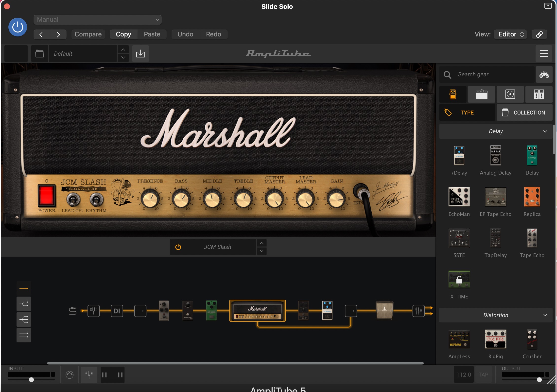Adjust the OUTPUT level slider
This screenshot has height=392, width=557.
[539, 380]
